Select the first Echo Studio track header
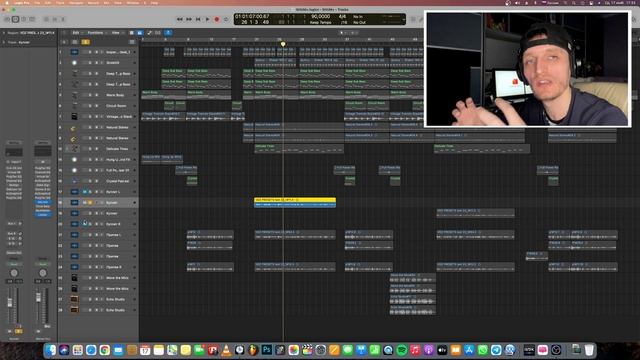640x360 pixels. (98, 299)
